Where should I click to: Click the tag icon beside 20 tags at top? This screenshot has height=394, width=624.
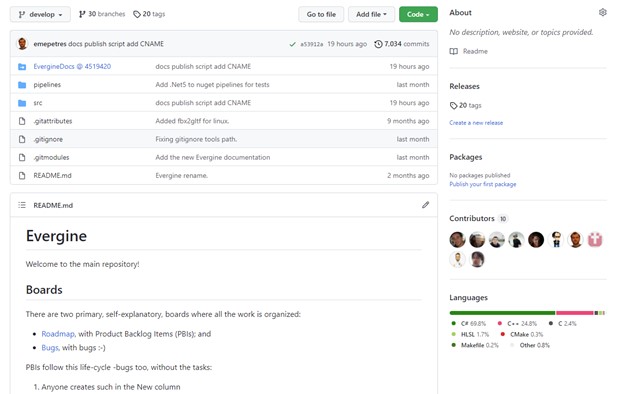[x=137, y=14]
